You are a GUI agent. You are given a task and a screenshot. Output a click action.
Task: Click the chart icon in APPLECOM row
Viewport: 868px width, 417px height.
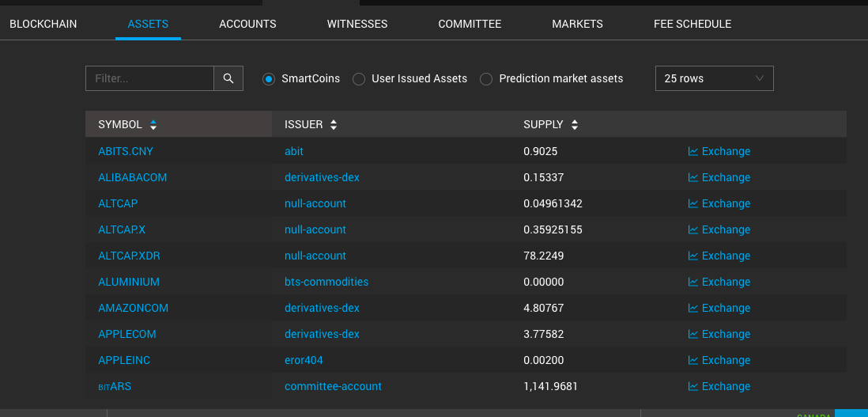(693, 334)
